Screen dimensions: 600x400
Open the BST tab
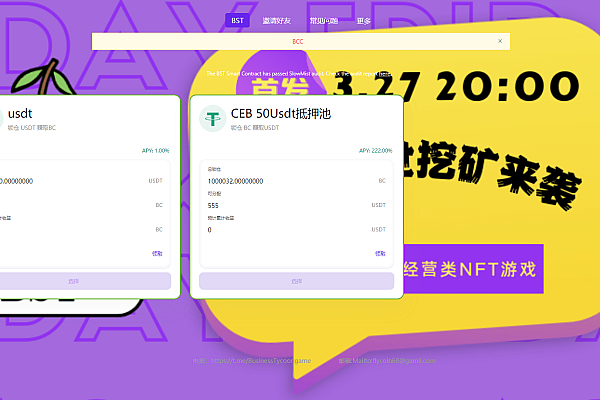237,20
